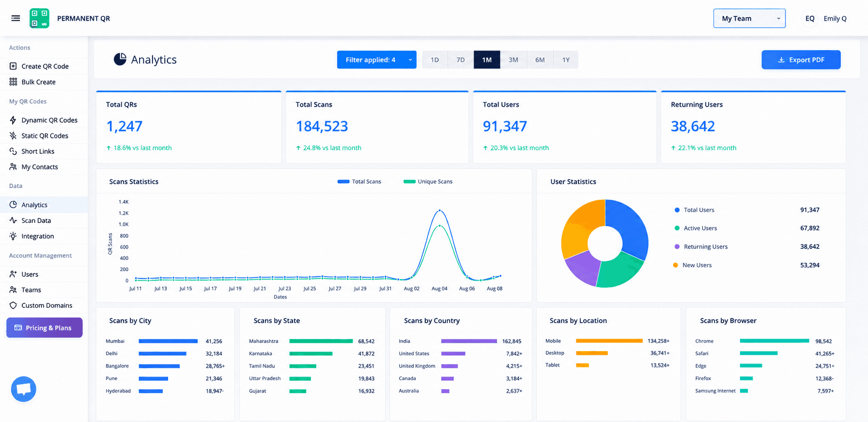
Task: Open the Pricing & Plans button
Action: (x=44, y=327)
